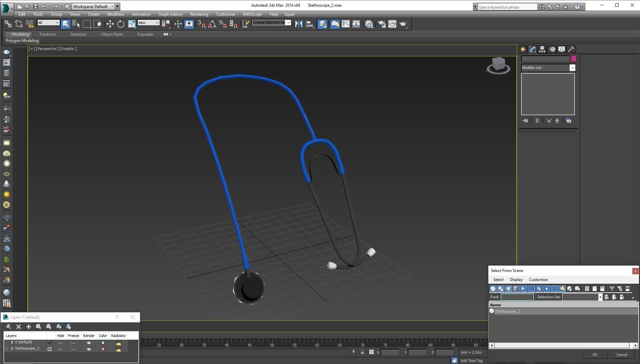Toggle Hide for Stethoscope_2 layer

pos(60,349)
